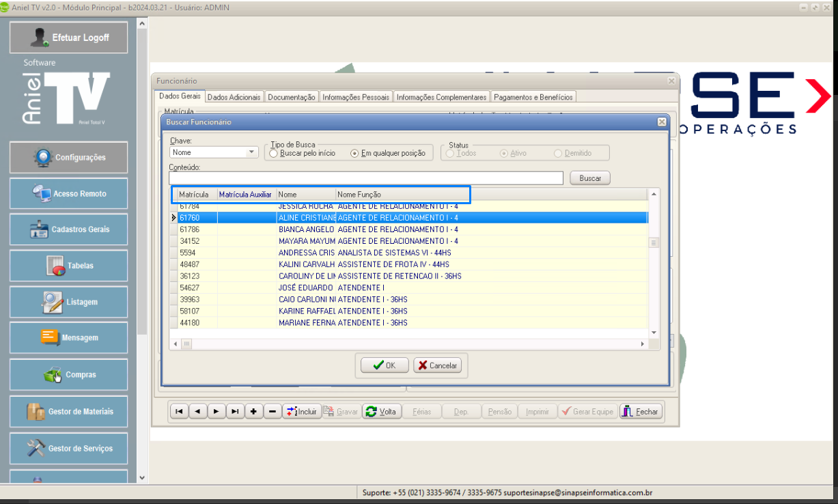
Task: Open the Compras module
Action: coord(68,374)
